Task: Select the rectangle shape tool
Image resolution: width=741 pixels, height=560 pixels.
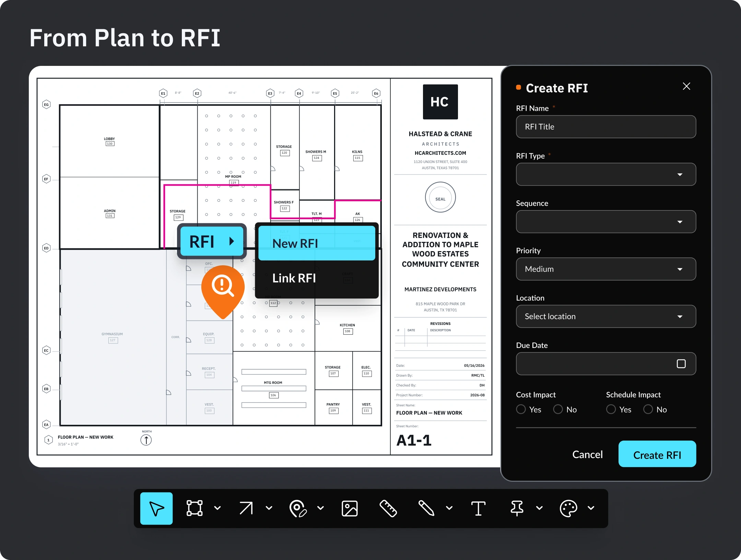Action: click(x=195, y=508)
